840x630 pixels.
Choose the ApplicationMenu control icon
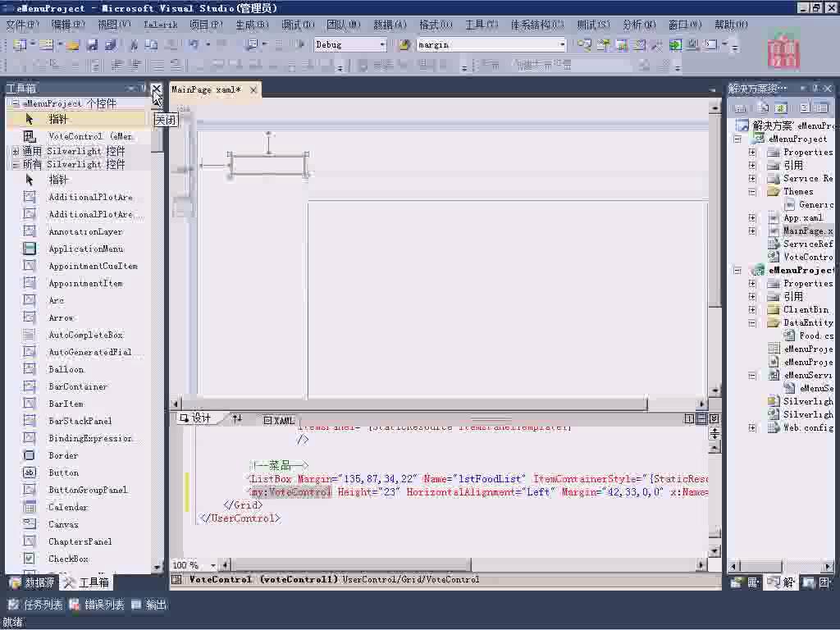[x=30, y=249]
